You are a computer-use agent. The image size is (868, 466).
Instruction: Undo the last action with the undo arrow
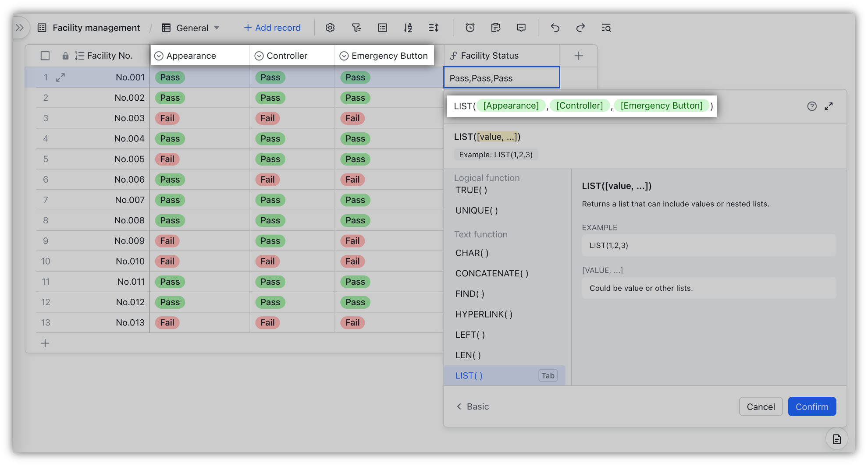[555, 28]
